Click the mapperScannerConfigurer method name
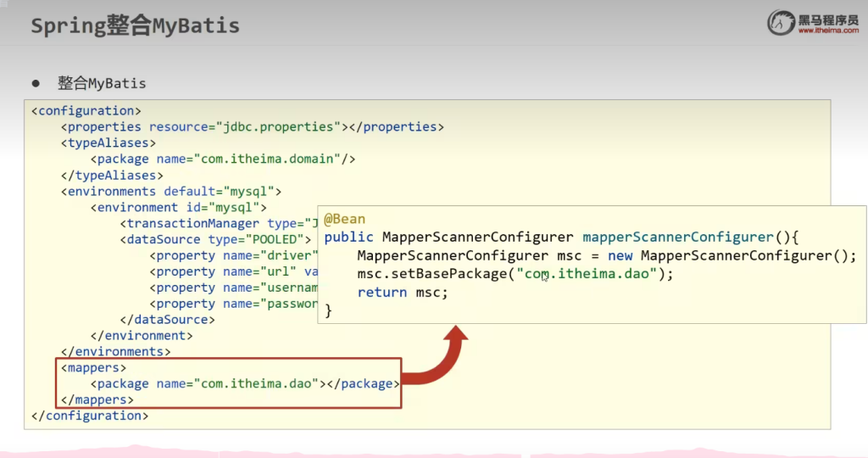Viewport: 868px width, 458px height. point(677,237)
